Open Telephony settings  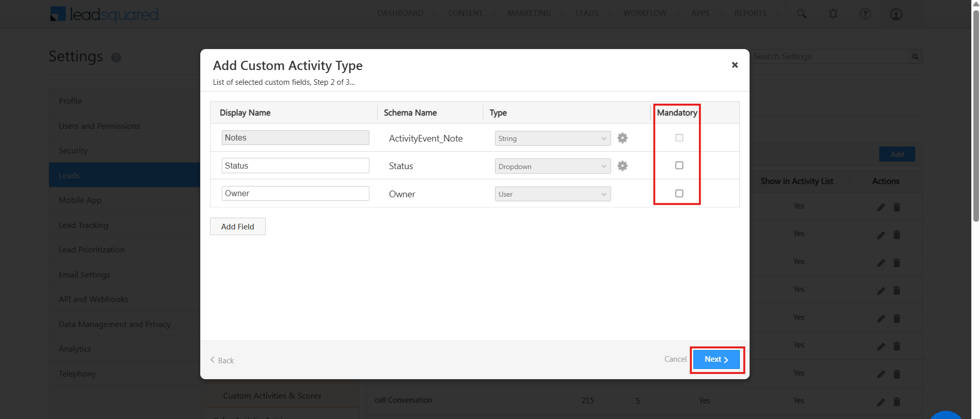tap(124, 374)
